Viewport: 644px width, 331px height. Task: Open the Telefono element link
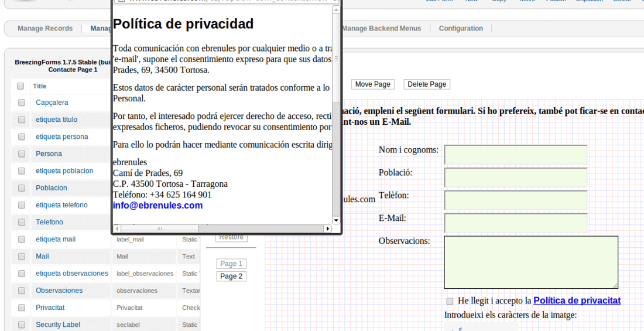point(49,222)
